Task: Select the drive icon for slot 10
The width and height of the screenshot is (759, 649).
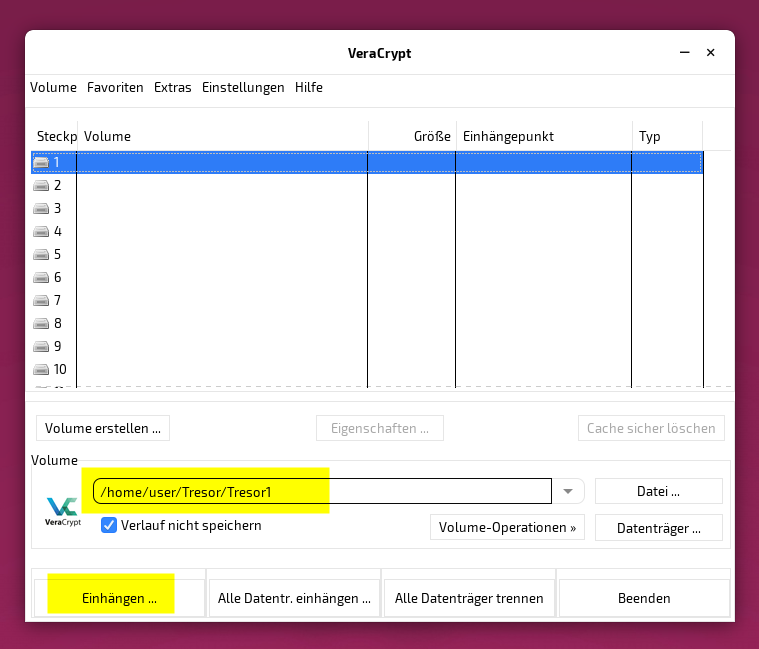Action: point(41,370)
